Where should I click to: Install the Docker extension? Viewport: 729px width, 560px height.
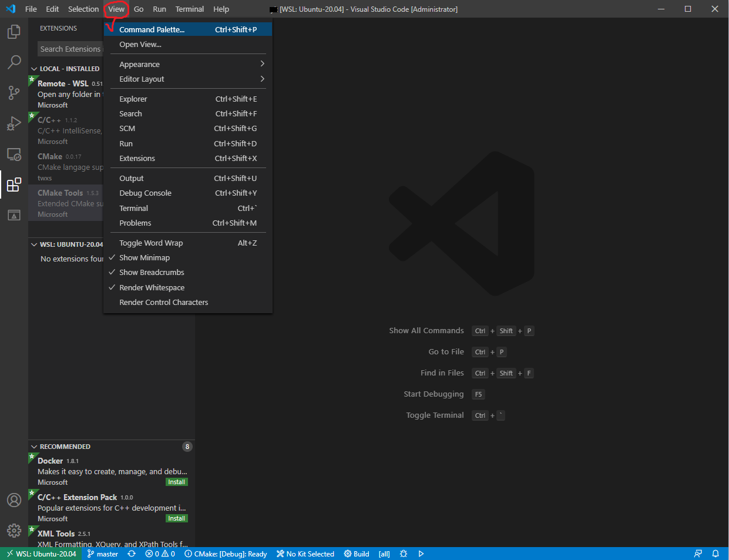[x=176, y=482]
